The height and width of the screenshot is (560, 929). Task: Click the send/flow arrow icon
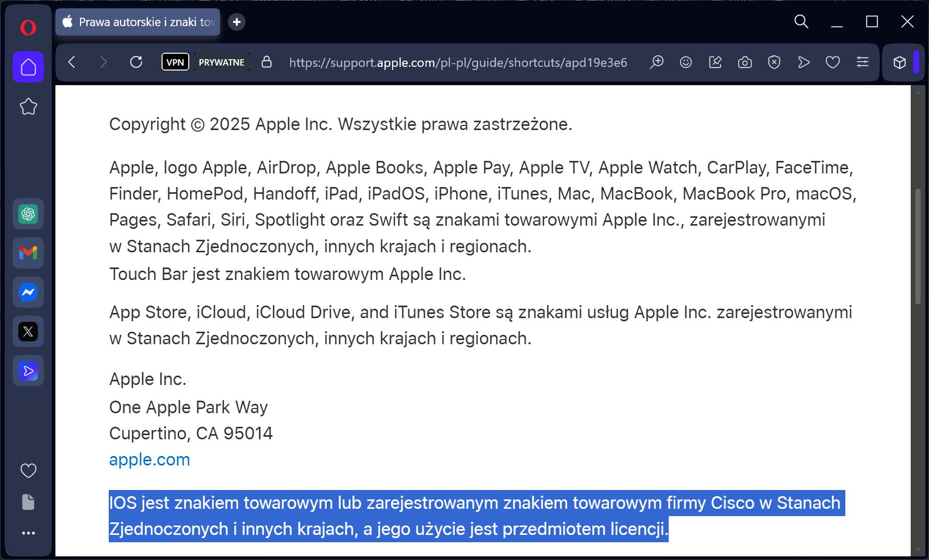tap(804, 62)
